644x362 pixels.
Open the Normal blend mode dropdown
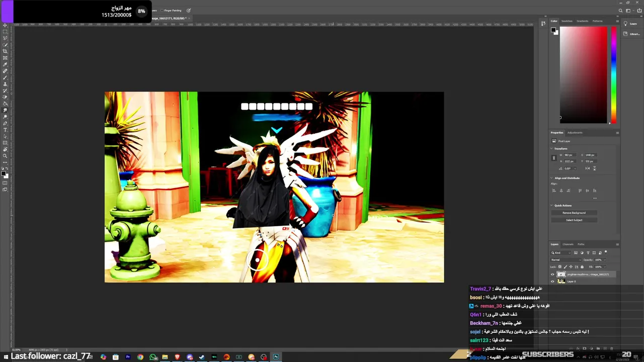coord(566,260)
